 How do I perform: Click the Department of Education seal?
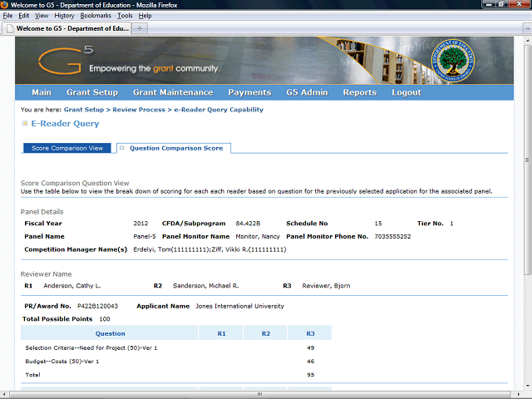pos(453,60)
